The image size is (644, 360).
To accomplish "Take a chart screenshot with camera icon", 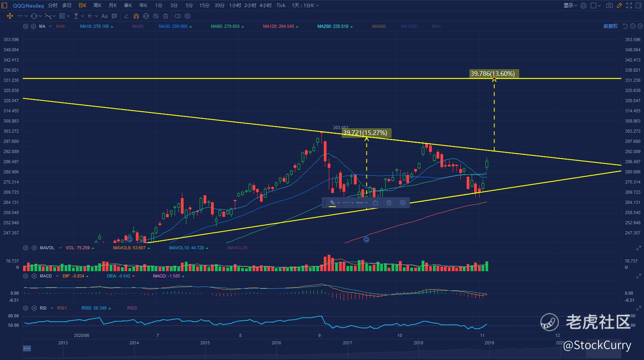I will 609,5.
